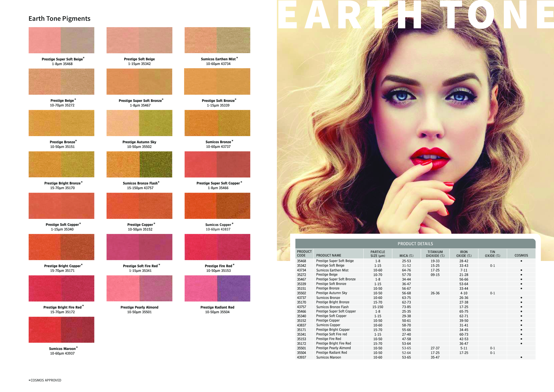Click product code 35501 in table
The image size is (554, 392).
pyautogui.click(x=301, y=348)
